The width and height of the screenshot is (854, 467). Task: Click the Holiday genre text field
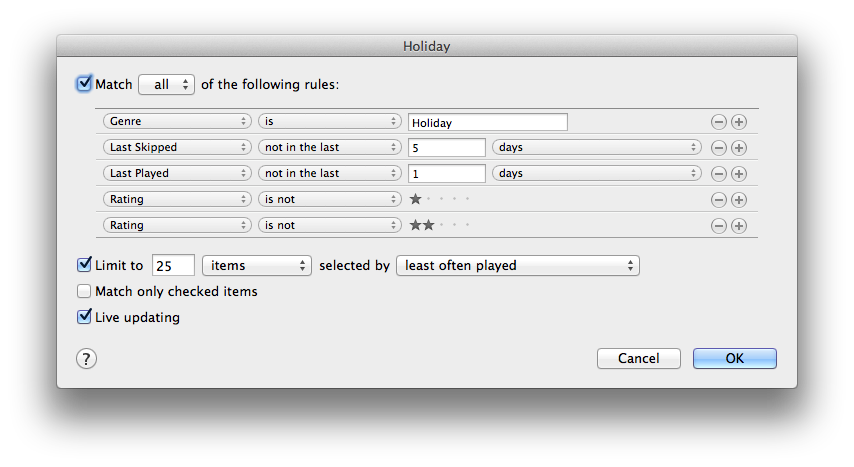coord(487,122)
